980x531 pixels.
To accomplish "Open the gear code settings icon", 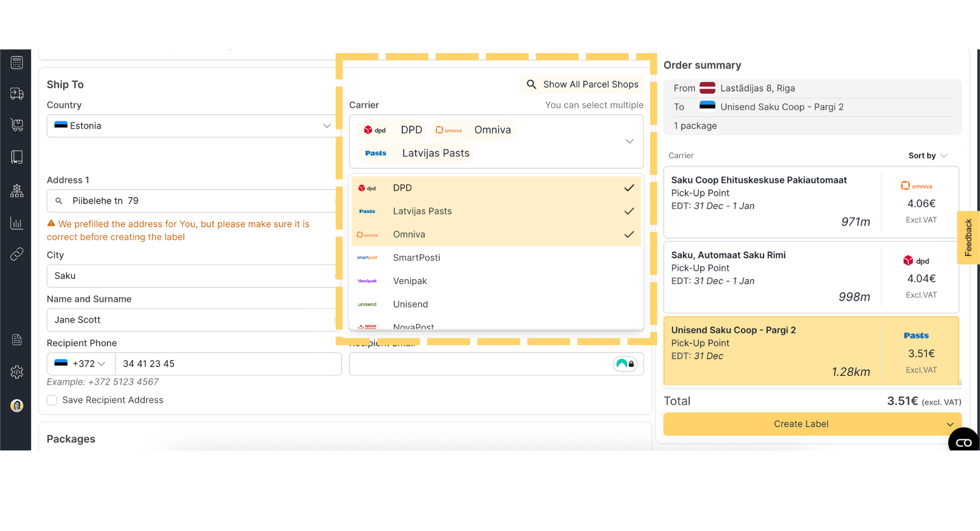I will 16,372.
